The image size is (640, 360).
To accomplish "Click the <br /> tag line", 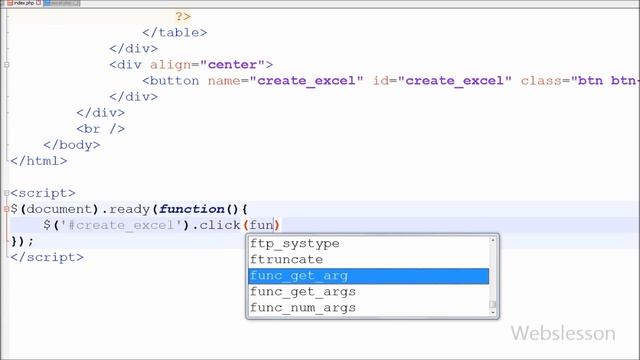I will pos(100,129).
